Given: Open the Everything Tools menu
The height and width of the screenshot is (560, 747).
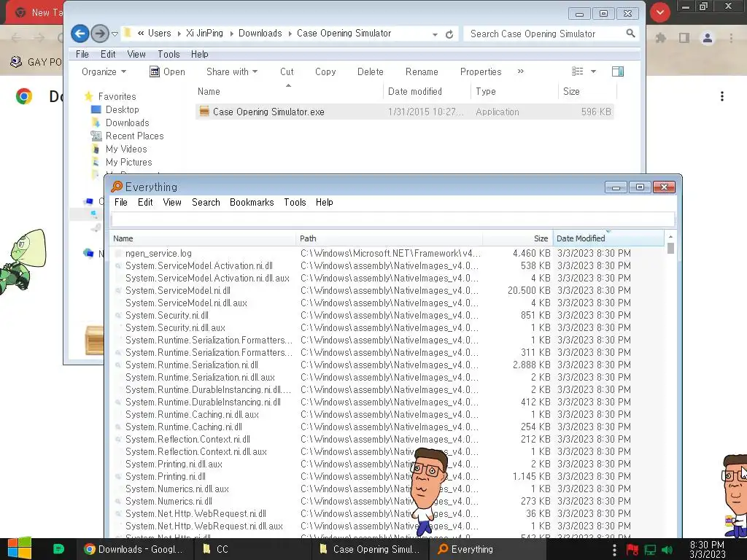Looking at the screenshot, I should pyautogui.click(x=295, y=203).
